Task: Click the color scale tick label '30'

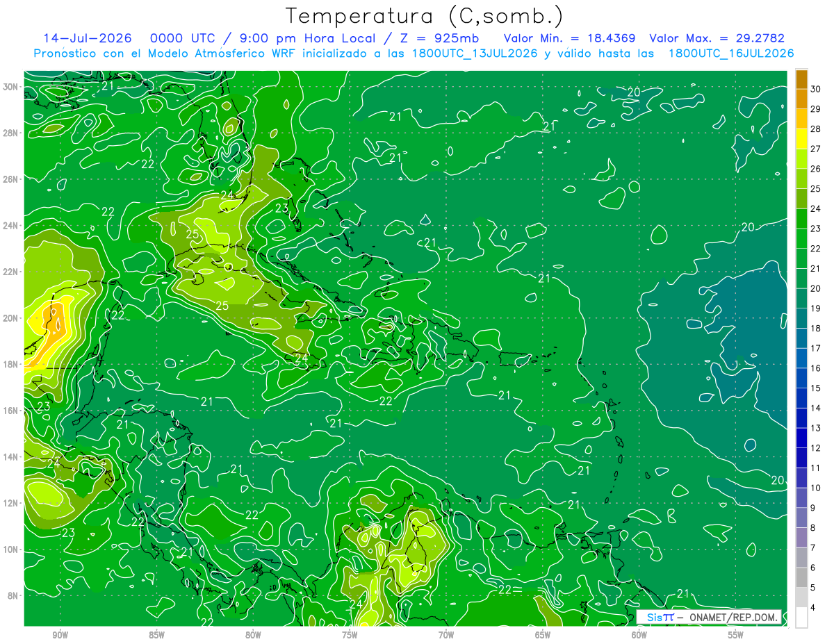Action: (x=816, y=89)
